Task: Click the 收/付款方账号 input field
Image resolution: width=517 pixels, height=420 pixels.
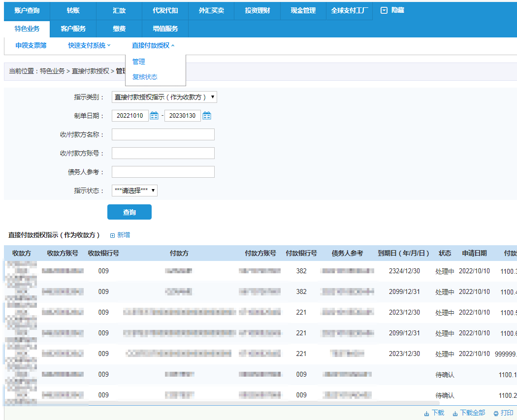Action: (x=163, y=153)
